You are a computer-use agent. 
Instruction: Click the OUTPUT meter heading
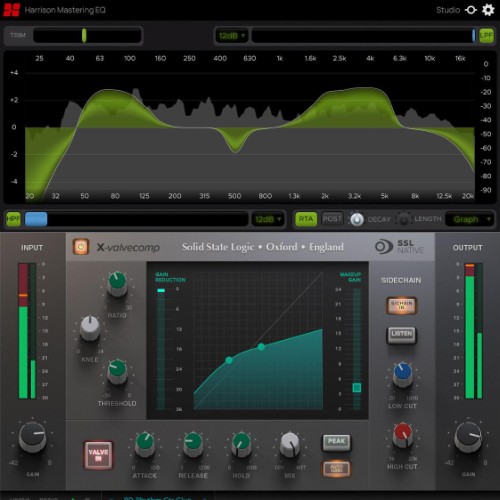tap(467, 248)
